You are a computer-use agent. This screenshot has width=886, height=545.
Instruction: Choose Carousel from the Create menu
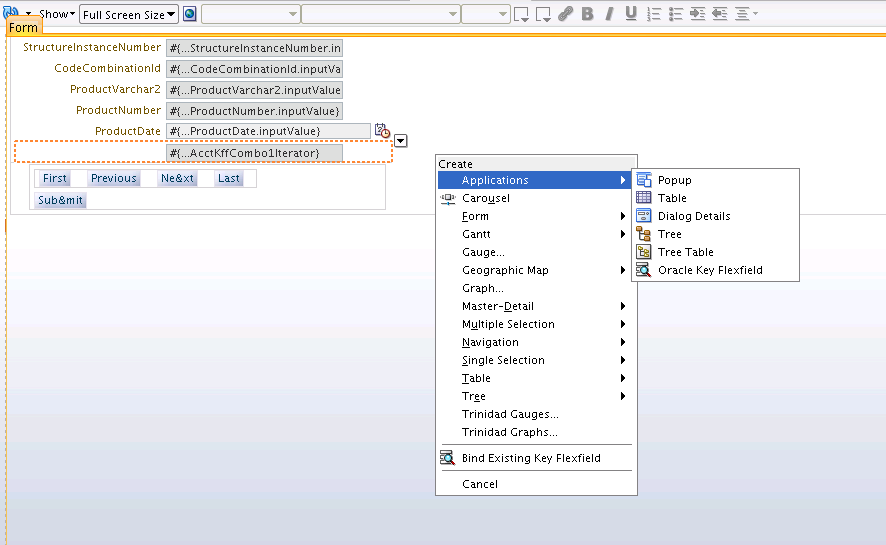point(534,198)
